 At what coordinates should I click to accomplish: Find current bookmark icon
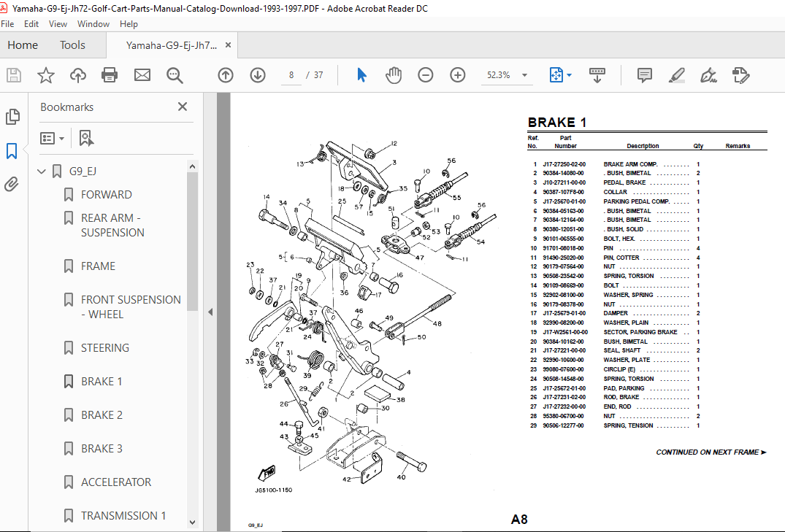86,138
